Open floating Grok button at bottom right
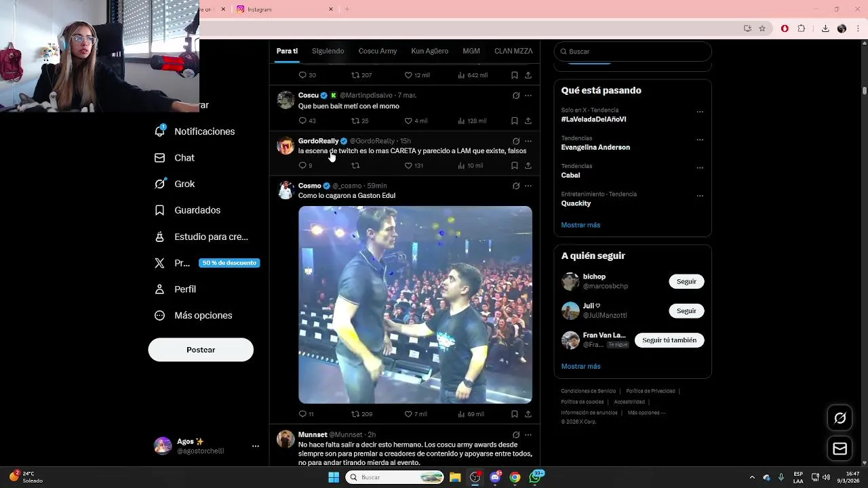This screenshot has height=488, width=868. click(840, 418)
